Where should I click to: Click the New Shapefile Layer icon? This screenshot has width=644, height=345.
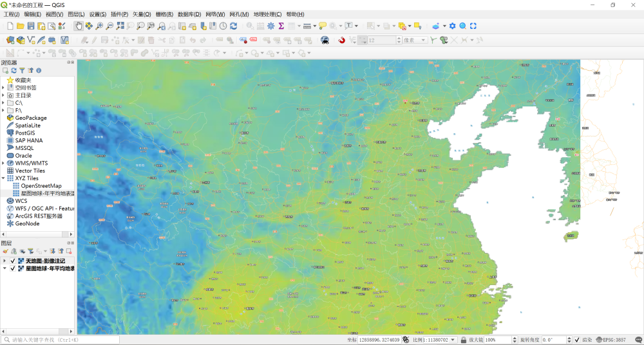[31, 40]
